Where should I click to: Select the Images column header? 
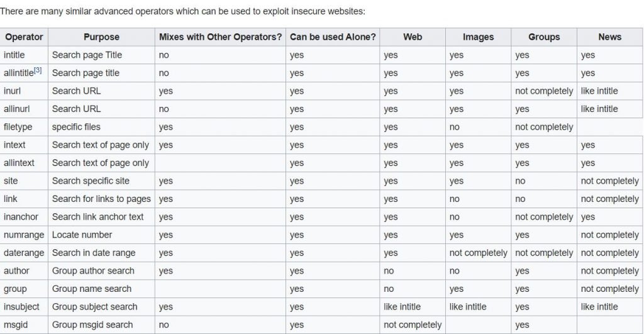pyautogui.click(x=479, y=37)
